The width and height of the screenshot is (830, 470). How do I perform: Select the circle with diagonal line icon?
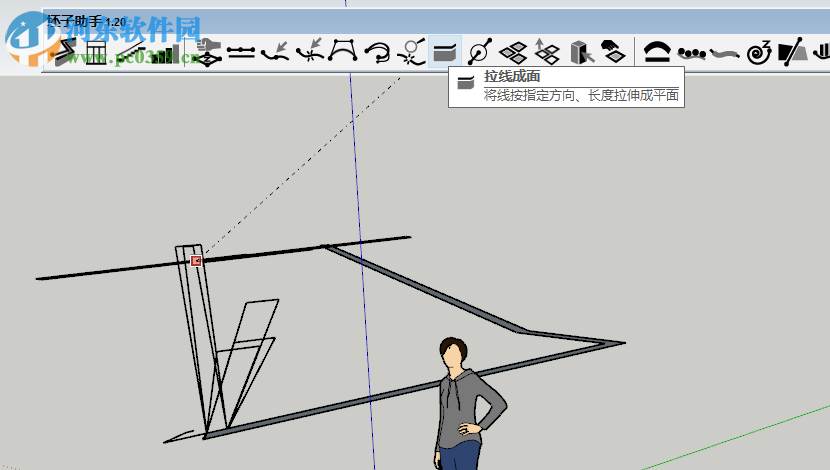pos(480,51)
